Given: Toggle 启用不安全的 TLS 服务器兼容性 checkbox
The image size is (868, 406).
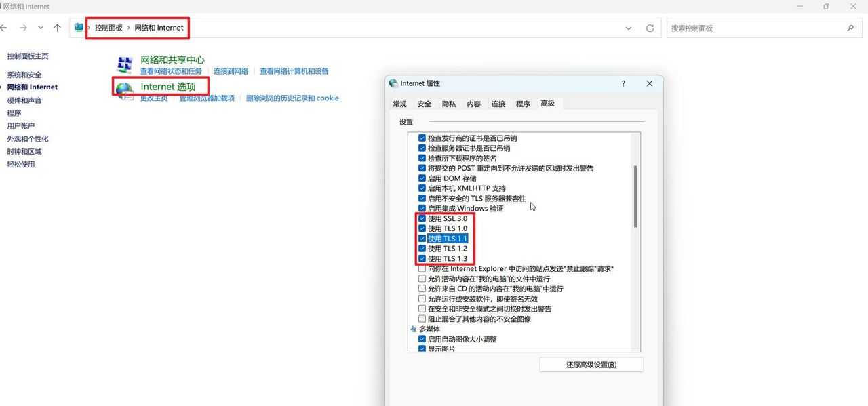Looking at the screenshot, I should pyautogui.click(x=422, y=199).
